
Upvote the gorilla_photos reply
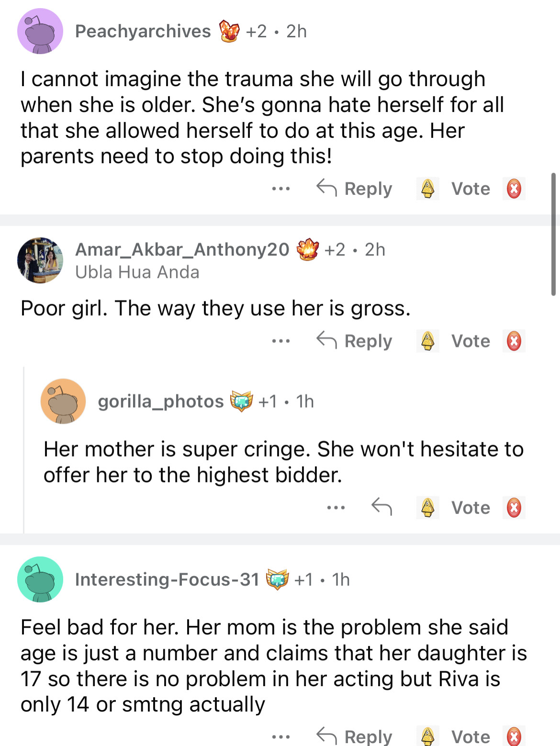click(427, 508)
